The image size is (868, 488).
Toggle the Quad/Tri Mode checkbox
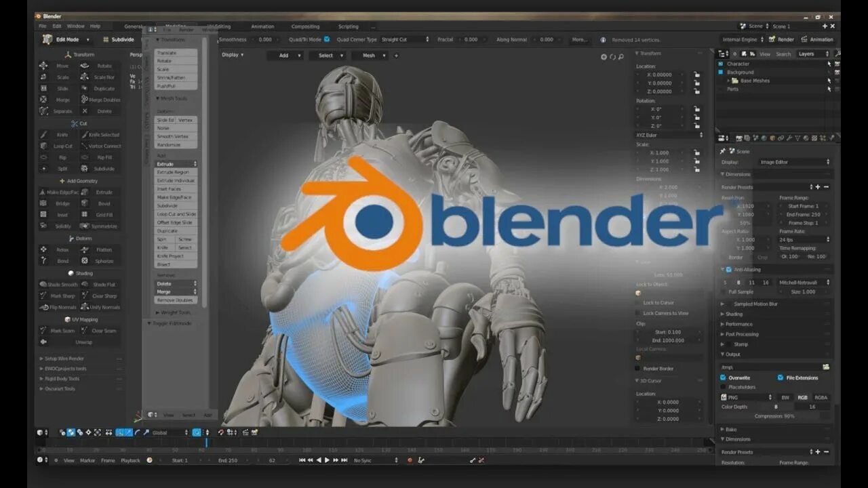point(327,39)
